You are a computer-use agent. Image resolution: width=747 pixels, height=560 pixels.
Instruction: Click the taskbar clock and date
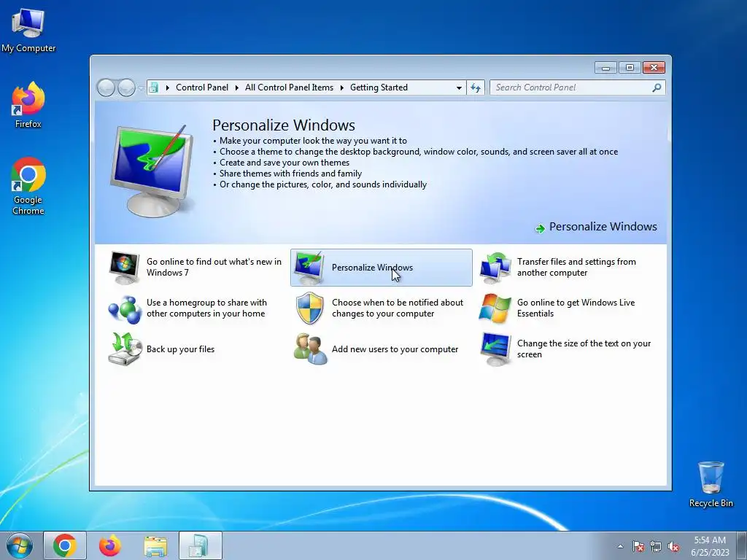coord(710,546)
